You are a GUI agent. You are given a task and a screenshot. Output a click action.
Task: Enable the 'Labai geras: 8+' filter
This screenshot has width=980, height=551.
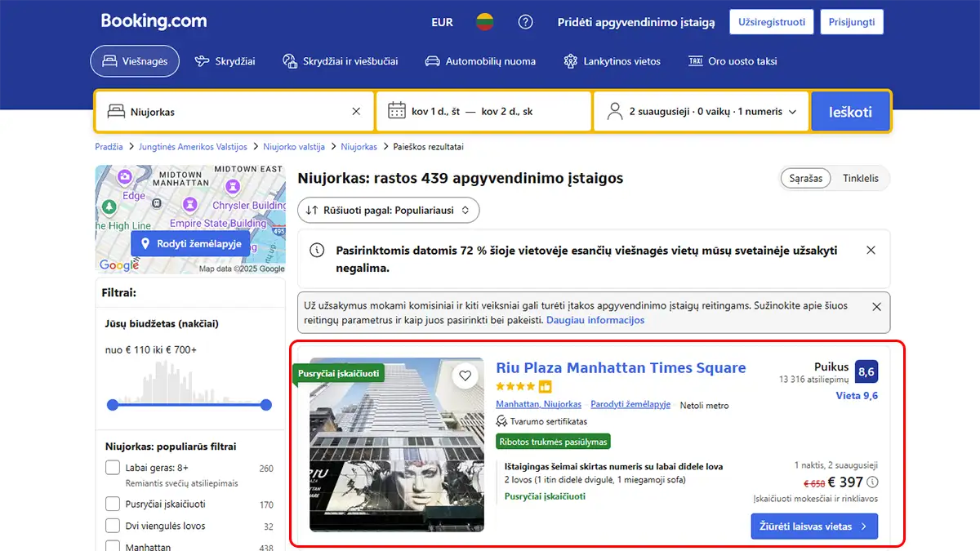tap(112, 467)
